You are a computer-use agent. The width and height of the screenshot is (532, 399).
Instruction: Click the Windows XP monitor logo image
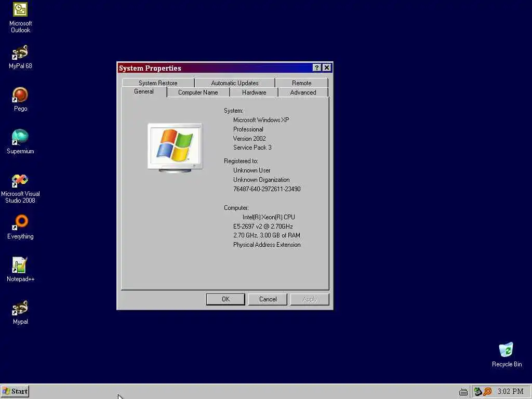tap(175, 148)
